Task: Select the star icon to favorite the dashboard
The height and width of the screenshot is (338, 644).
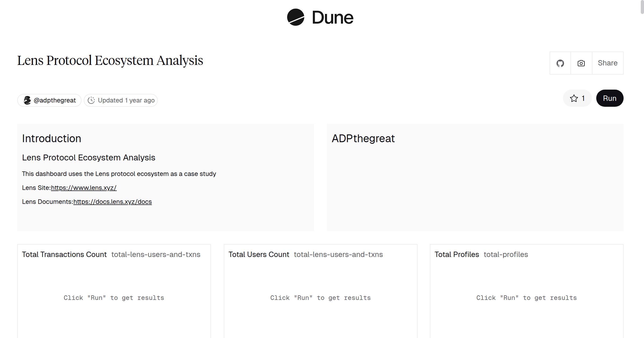Action: 574,98
